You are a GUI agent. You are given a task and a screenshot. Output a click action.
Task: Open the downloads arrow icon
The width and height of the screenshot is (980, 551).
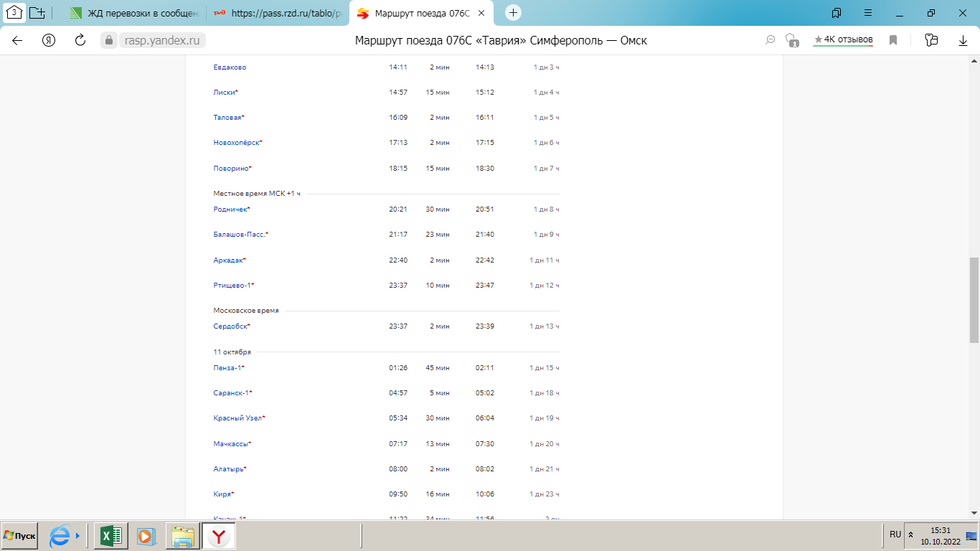pos(963,40)
